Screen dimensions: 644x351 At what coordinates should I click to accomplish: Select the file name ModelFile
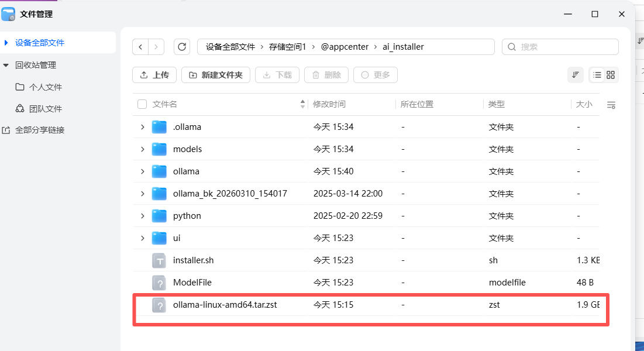click(192, 283)
